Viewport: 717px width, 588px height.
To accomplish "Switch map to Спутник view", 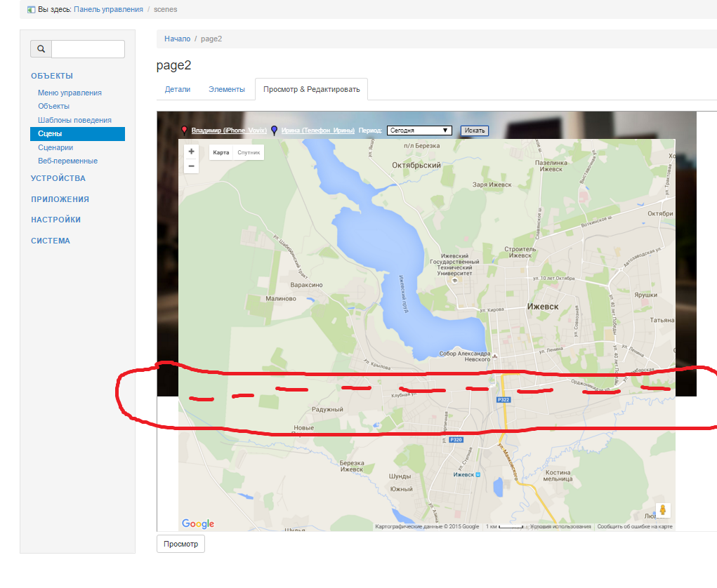I will [x=249, y=152].
